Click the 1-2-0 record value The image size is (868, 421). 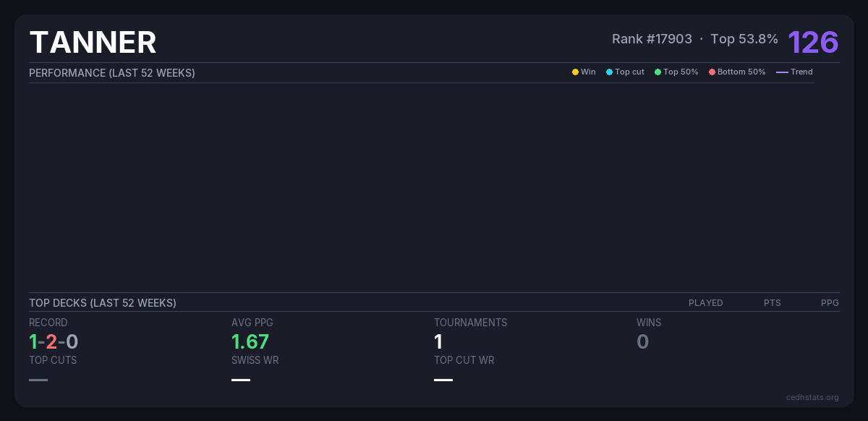[x=54, y=341]
